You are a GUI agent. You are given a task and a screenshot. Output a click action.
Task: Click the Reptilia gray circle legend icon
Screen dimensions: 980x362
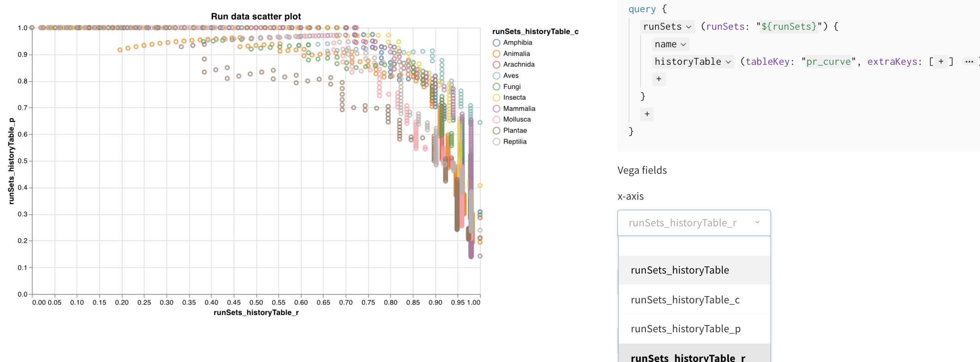point(496,141)
